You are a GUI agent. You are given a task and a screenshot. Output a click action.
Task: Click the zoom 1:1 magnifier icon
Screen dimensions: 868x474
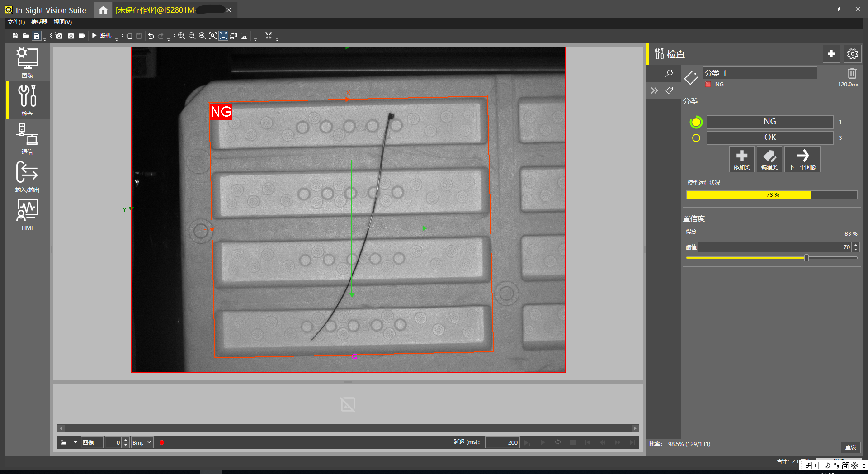click(x=202, y=36)
